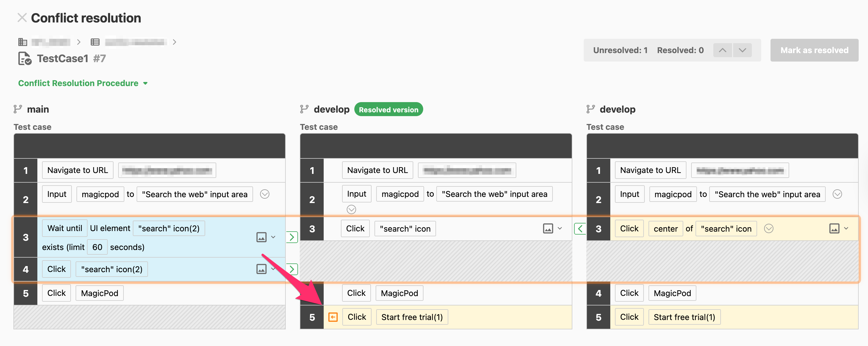Open screenshot image icon on main step 4
This screenshot has height=346, width=868.
[x=262, y=269]
